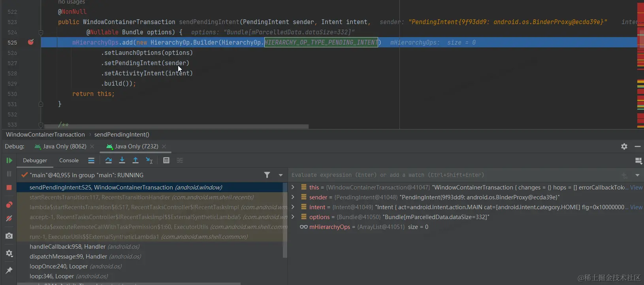
Task: Pin the debug tab with the pin icon
Action: click(x=9, y=270)
